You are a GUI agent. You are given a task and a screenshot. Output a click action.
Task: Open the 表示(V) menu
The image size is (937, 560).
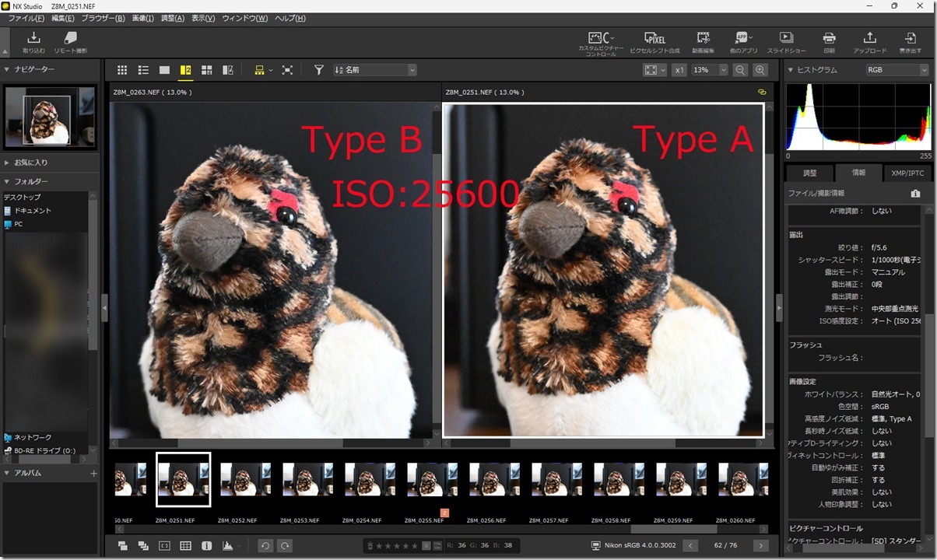click(x=203, y=18)
